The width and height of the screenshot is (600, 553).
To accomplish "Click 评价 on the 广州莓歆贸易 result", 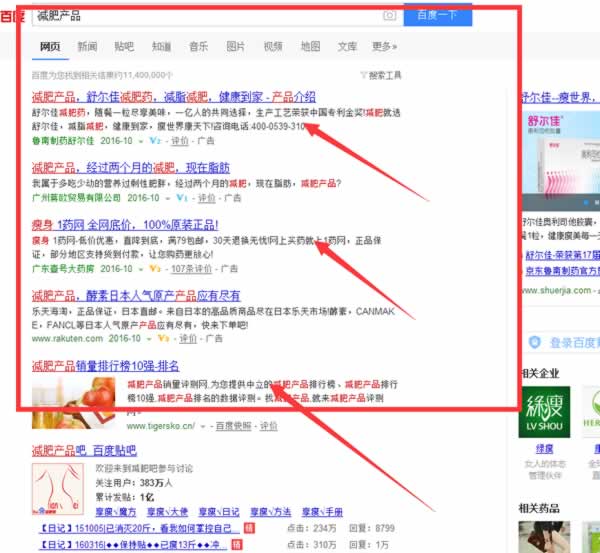I will [207, 198].
